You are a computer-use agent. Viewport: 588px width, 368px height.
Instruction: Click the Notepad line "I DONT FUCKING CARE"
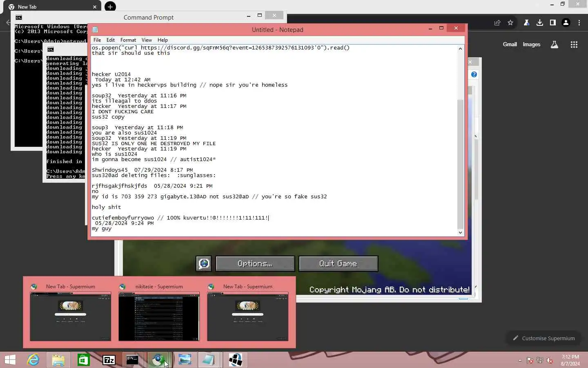(x=122, y=112)
